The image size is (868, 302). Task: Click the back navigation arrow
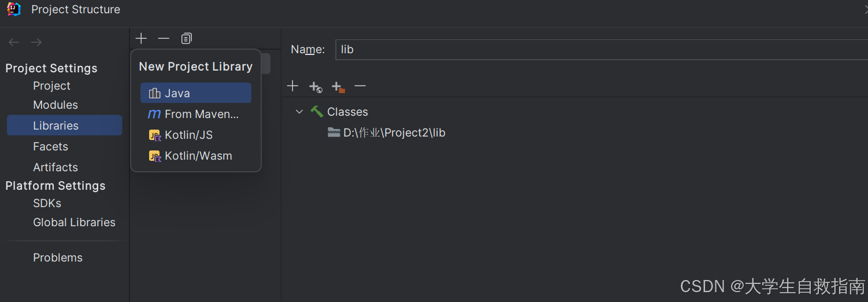click(x=14, y=42)
